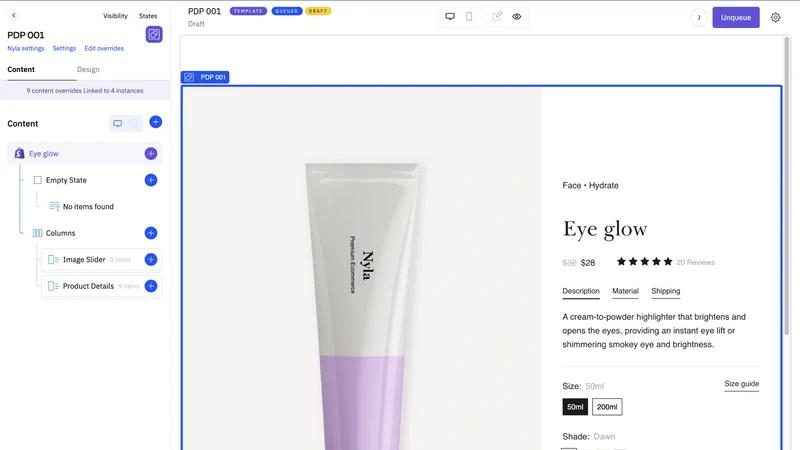Viewport: 800px width, 450px height.
Task: Add item to Image Slider with plus
Action: point(151,260)
